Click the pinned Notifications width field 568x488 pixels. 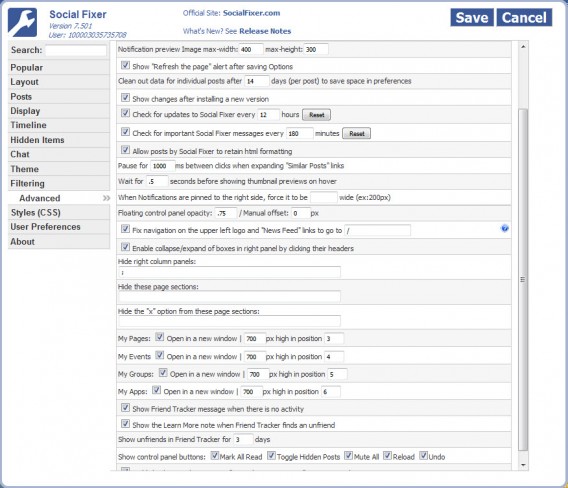tap(324, 197)
